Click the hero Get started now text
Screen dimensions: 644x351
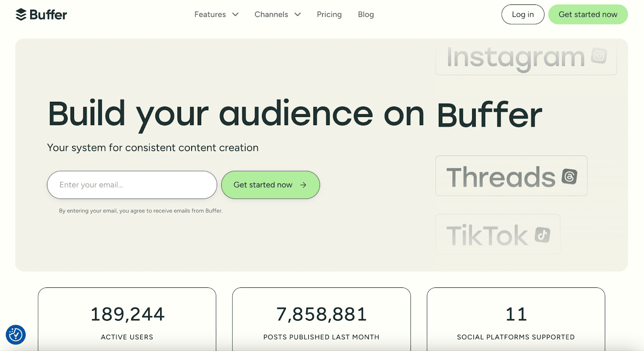(x=263, y=185)
